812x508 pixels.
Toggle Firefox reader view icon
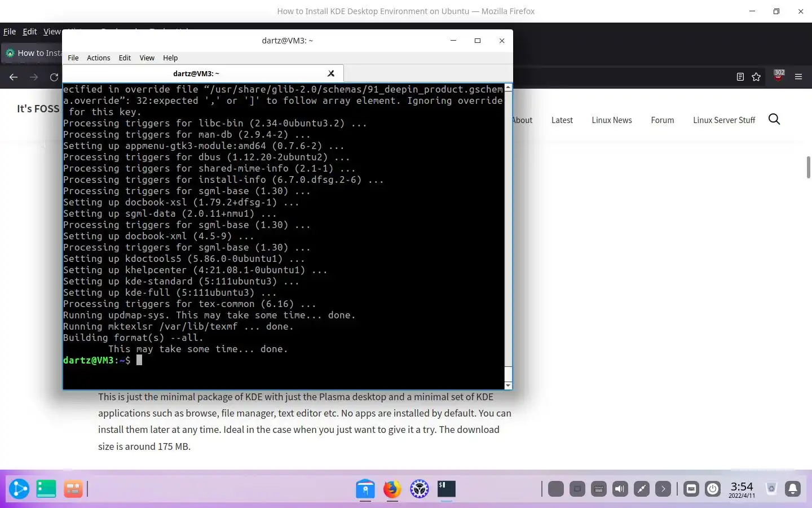740,77
